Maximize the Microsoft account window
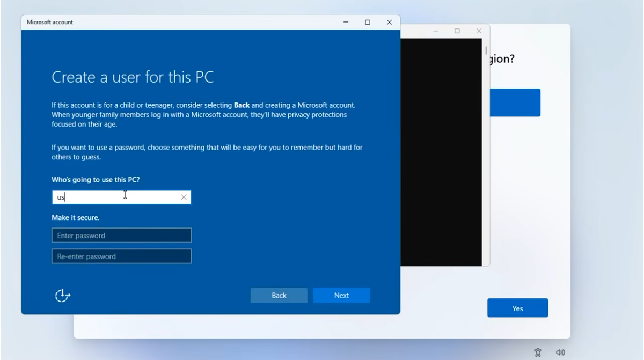The height and width of the screenshot is (360, 644). point(368,22)
